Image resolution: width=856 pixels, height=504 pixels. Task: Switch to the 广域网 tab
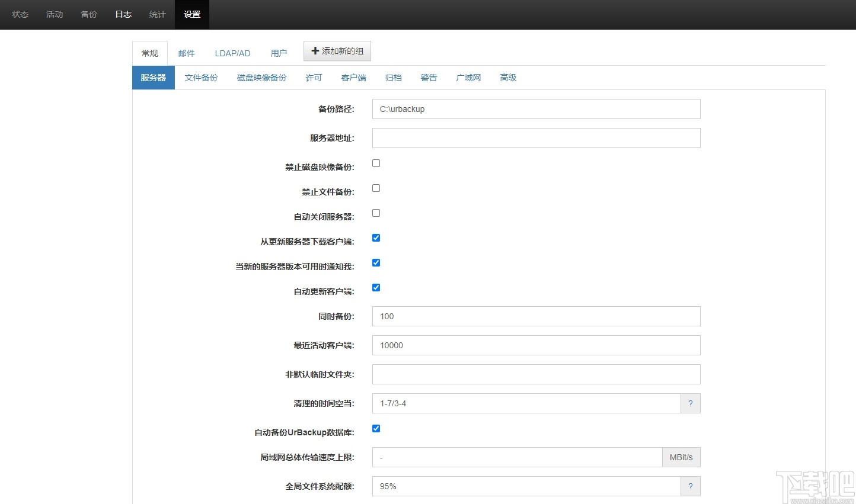click(468, 78)
